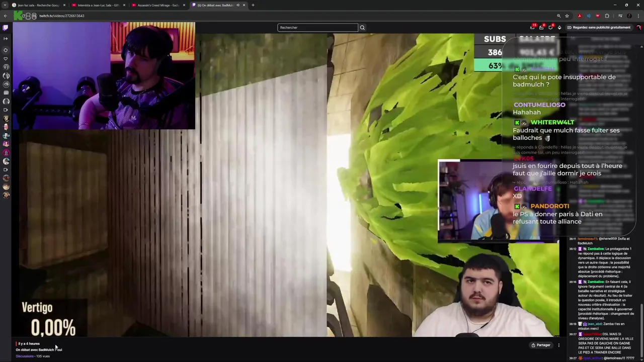The height and width of the screenshot is (362, 644).
Task: Open the whispers chat bubble icon
Action: click(550, 27)
